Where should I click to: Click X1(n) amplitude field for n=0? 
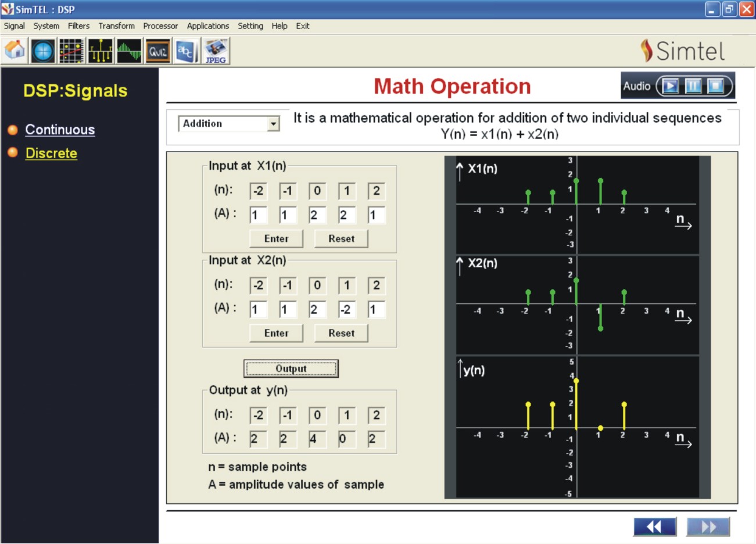tap(317, 215)
